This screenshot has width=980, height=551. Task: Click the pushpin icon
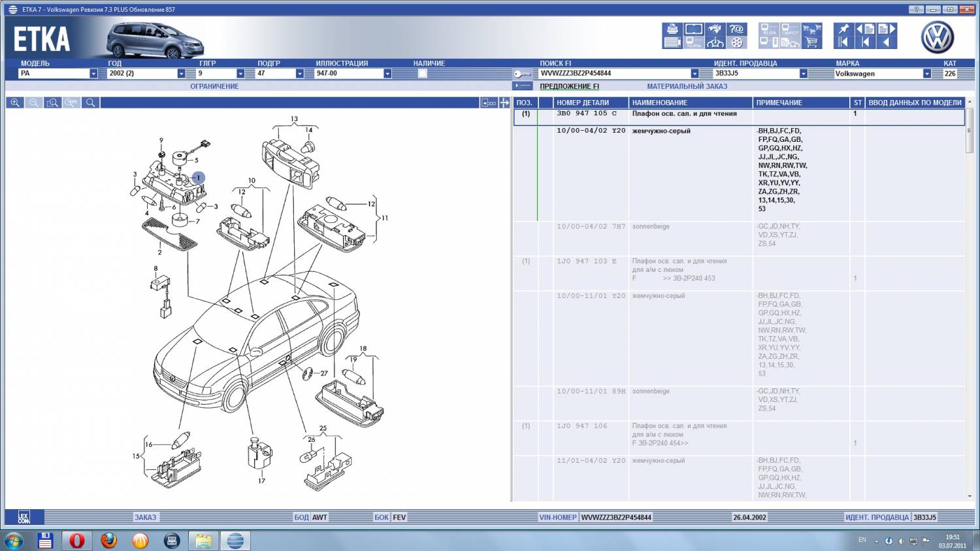844,29
